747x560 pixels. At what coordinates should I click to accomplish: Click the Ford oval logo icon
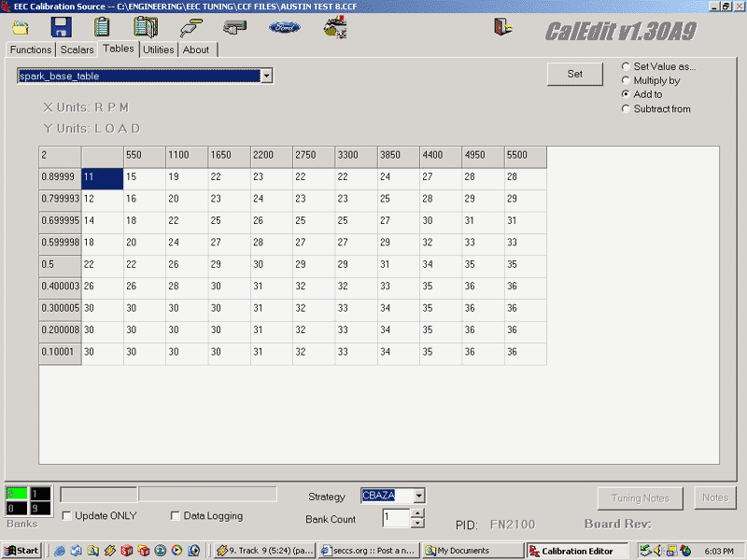click(x=285, y=27)
